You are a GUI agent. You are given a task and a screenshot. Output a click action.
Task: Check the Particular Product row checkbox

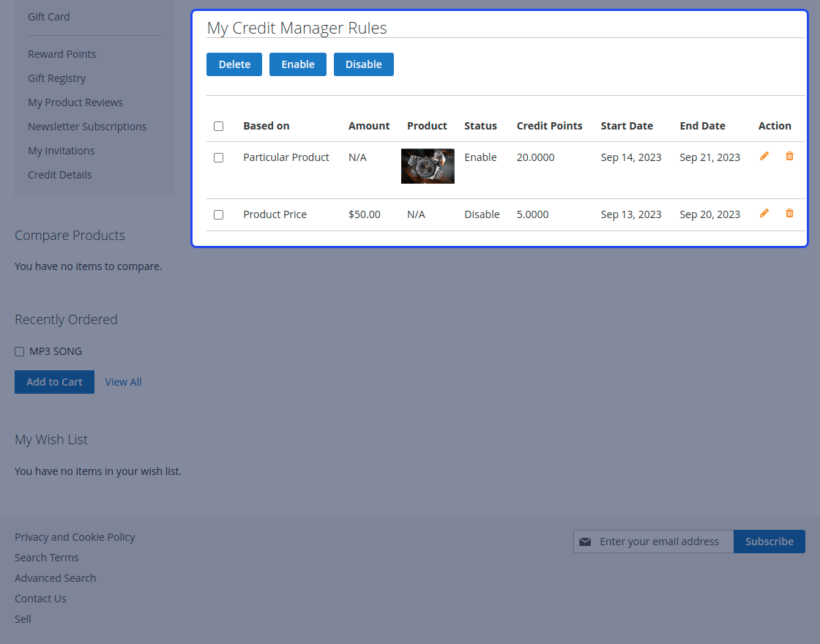219,157
